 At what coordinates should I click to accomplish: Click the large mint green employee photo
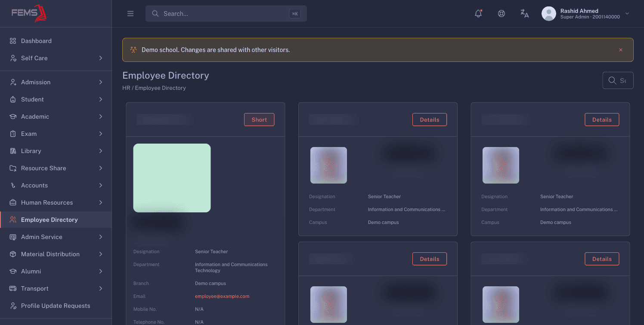pos(172,178)
